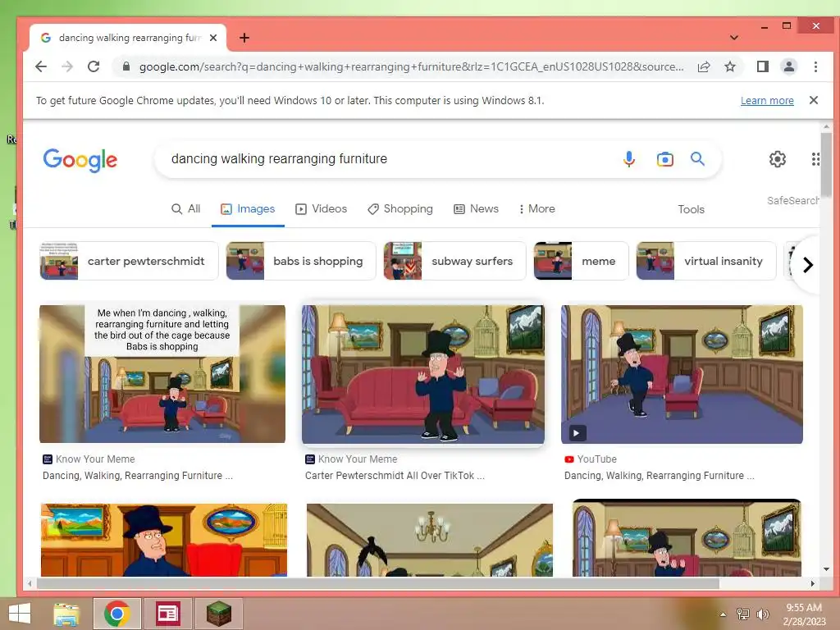Reload the page with the refresh icon
This screenshot has width=840, height=630.
point(94,66)
